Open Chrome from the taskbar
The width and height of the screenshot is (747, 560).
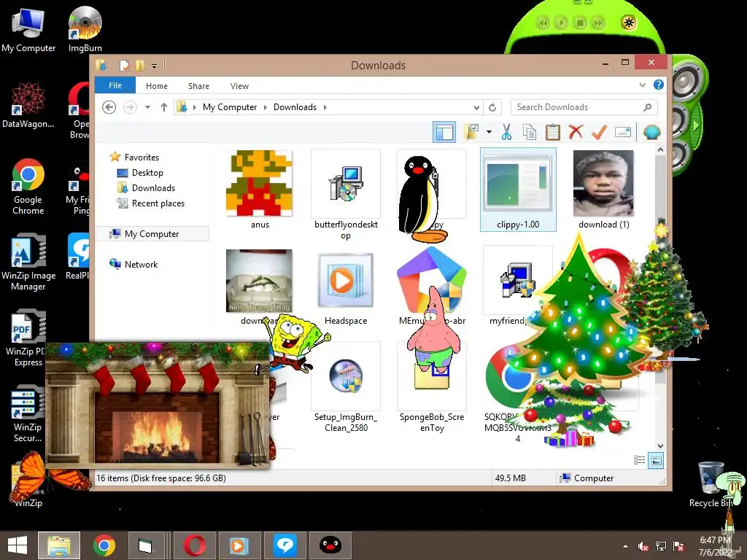104,545
